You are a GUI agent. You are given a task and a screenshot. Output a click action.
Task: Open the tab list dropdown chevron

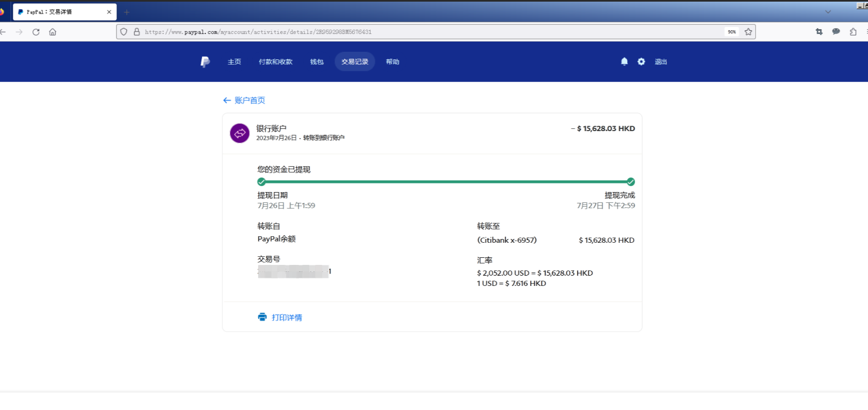tap(828, 12)
